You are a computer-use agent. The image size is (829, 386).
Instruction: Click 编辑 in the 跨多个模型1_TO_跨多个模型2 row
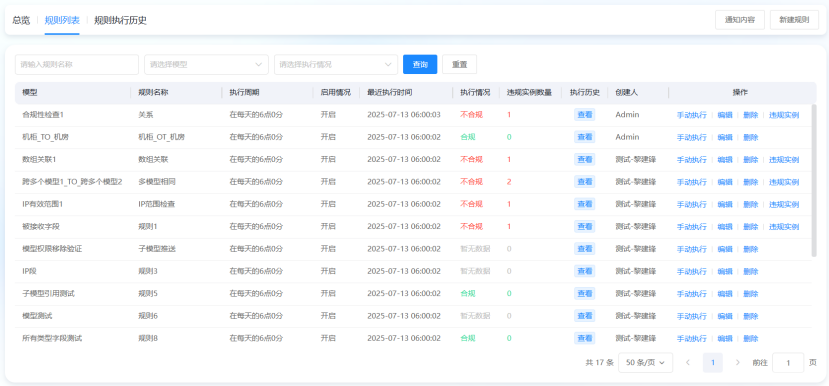(x=725, y=182)
